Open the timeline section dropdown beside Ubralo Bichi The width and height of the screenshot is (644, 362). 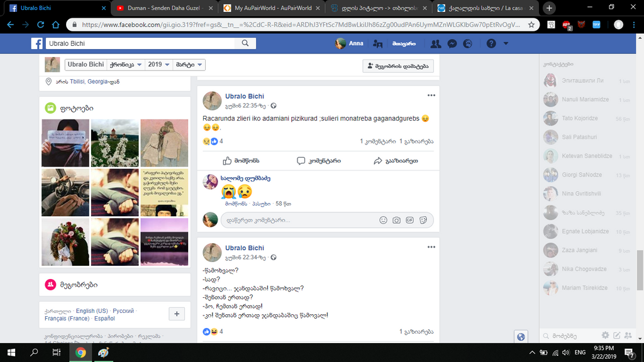tap(126, 65)
